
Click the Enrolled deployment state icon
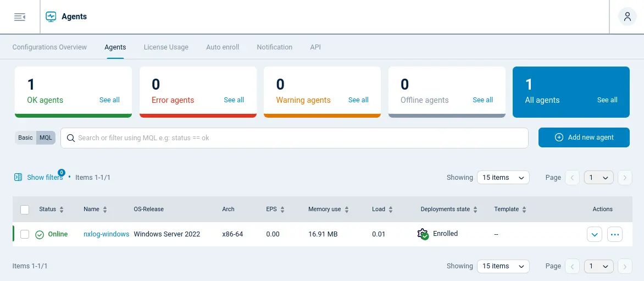(423, 234)
